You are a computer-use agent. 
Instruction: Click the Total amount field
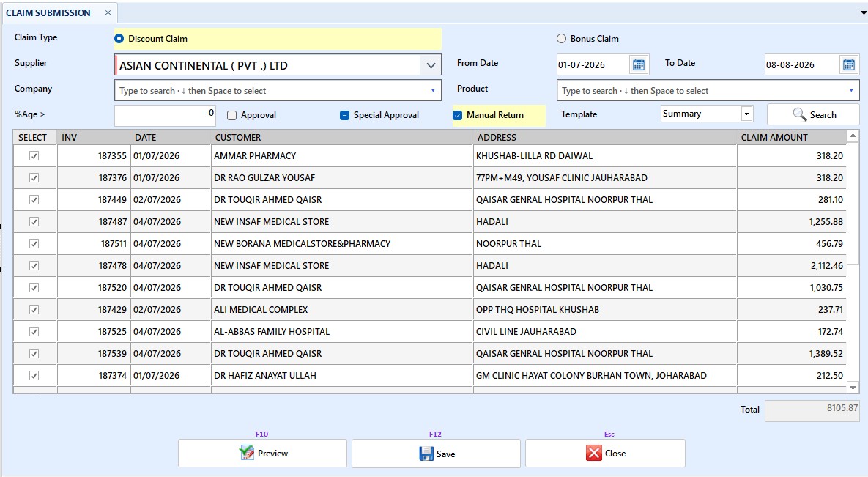click(812, 411)
